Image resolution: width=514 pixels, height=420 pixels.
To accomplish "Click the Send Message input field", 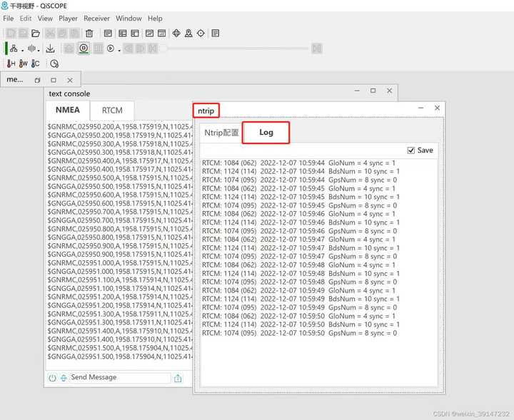I will coord(119,378).
